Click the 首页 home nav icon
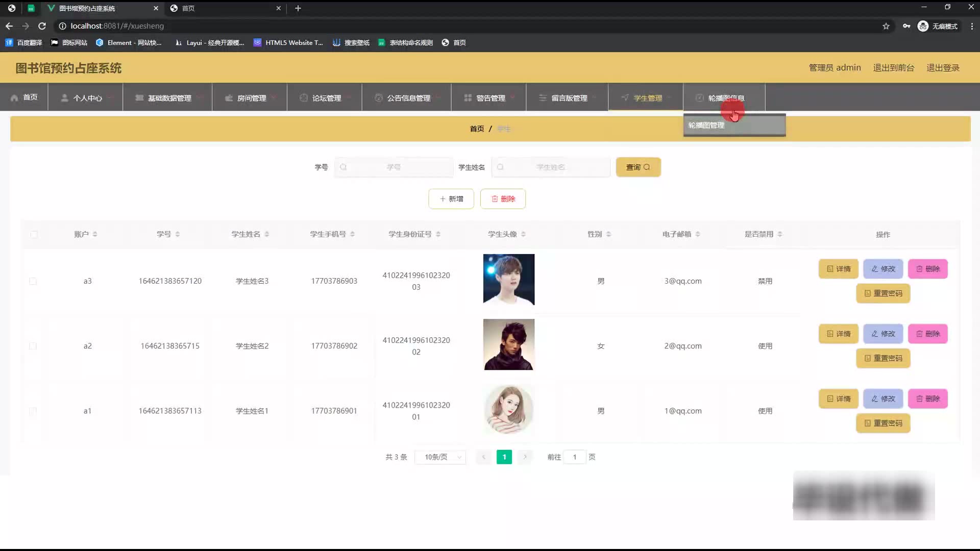Screen dimensions: 980x551 pos(14,98)
